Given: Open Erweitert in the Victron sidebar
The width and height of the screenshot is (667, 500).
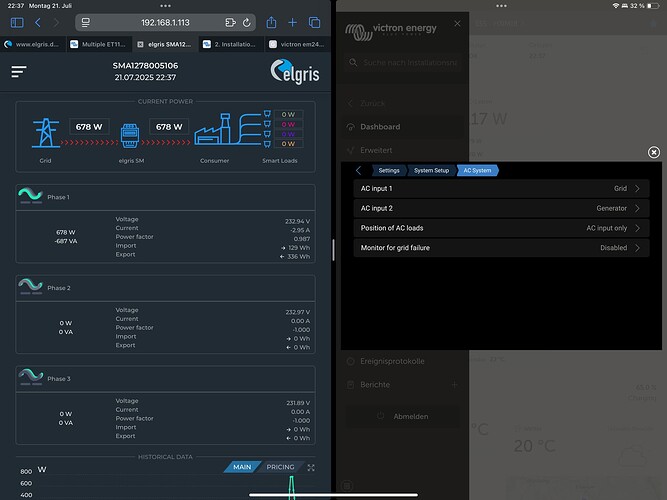Looking at the screenshot, I should coord(376,150).
